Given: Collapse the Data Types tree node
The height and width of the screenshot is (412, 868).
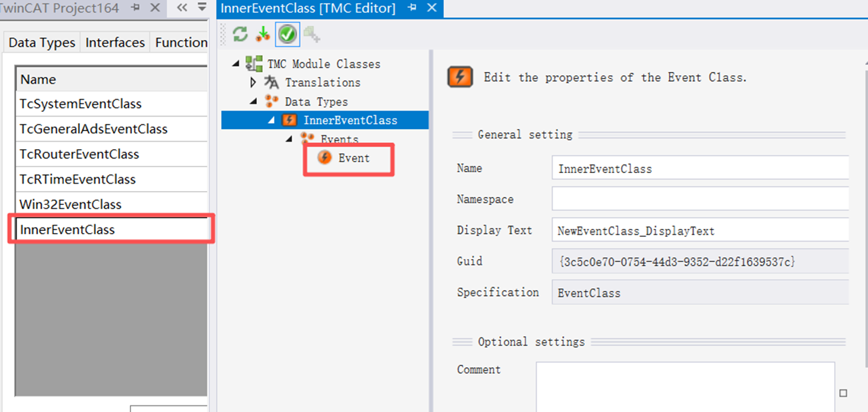Looking at the screenshot, I should coord(254,102).
